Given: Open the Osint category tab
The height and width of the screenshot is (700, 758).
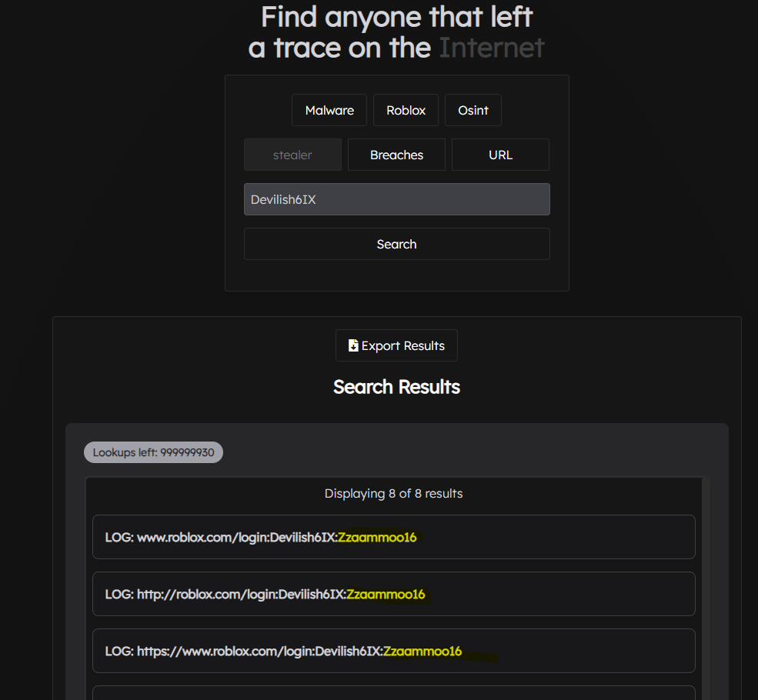Looking at the screenshot, I should 472,110.
